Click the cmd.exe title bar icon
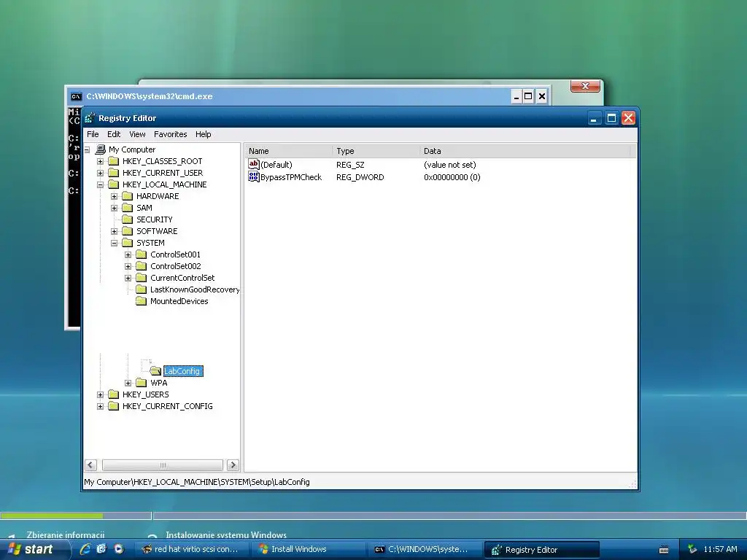 pos(76,96)
